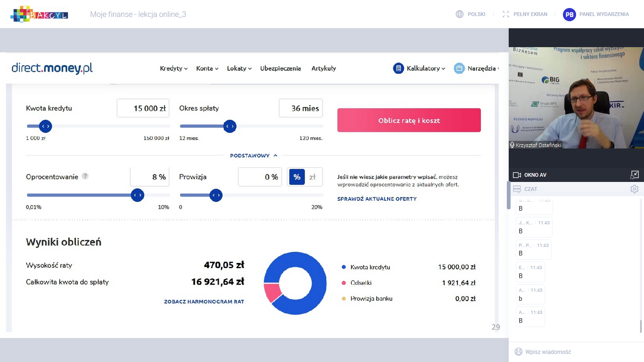Open the Konta dropdown menu
Viewport: 644px width, 362px height.
point(207,68)
